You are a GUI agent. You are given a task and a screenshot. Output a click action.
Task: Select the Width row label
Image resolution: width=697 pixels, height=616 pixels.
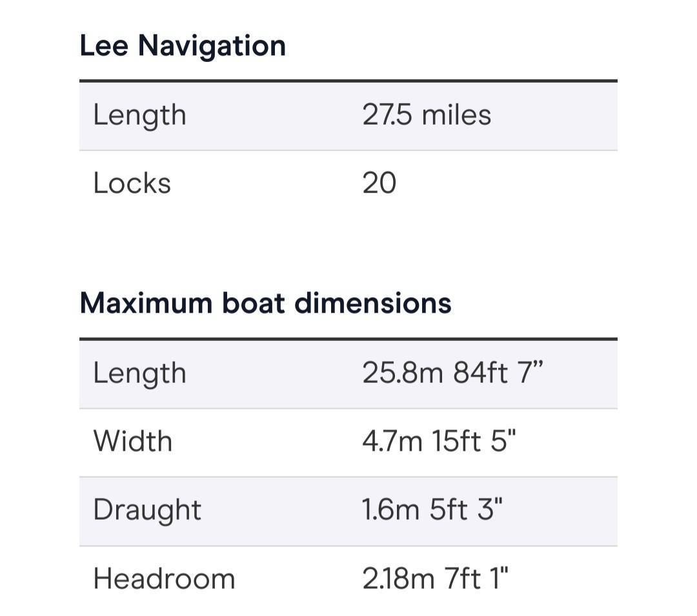tap(133, 441)
